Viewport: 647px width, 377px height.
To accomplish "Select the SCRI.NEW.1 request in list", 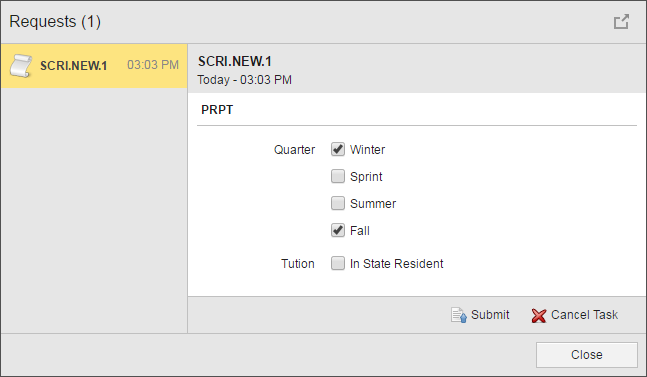I will 94,66.
